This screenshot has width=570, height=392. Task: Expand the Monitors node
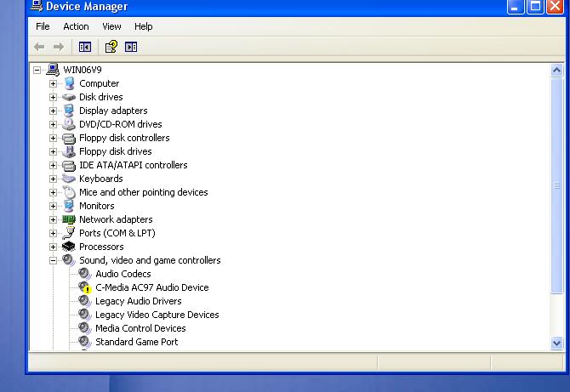53,206
